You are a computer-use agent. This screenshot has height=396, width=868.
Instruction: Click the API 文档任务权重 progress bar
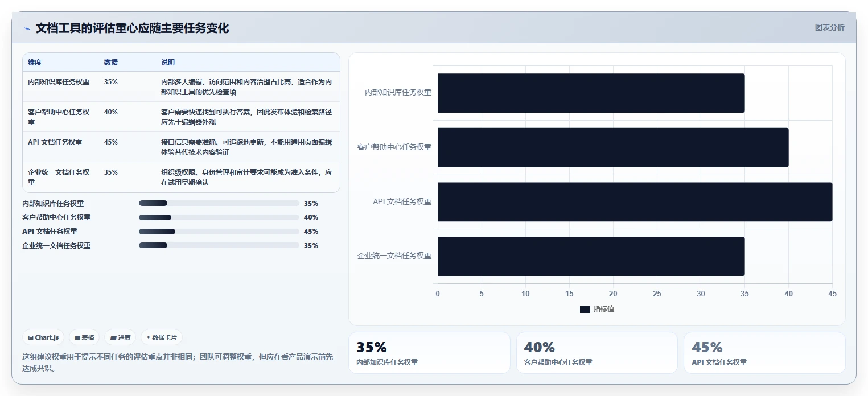219,232
